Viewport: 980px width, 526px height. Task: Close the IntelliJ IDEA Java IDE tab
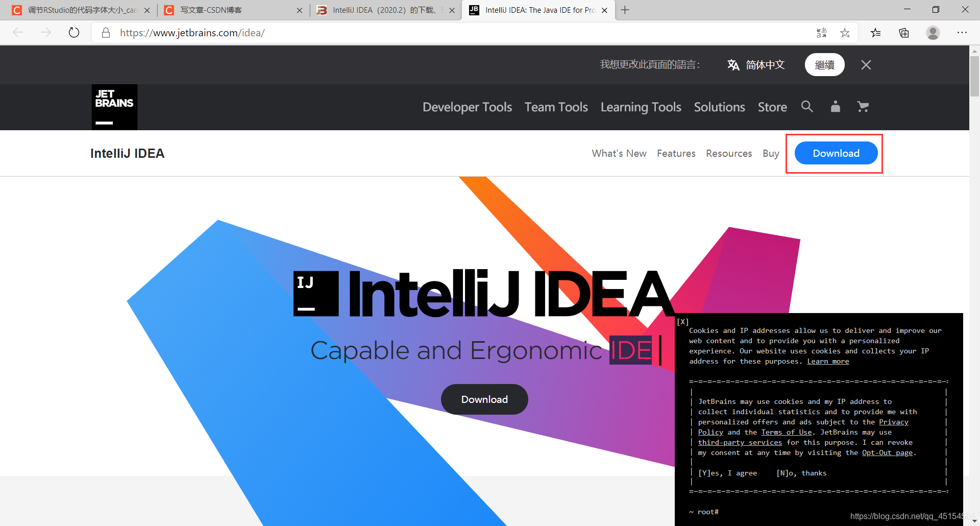[x=604, y=10]
